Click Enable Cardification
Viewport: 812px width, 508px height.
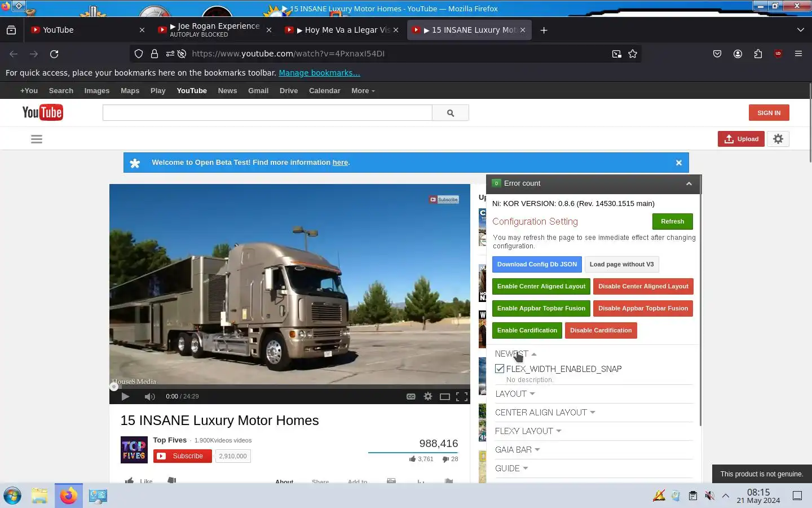(x=527, y=330)
